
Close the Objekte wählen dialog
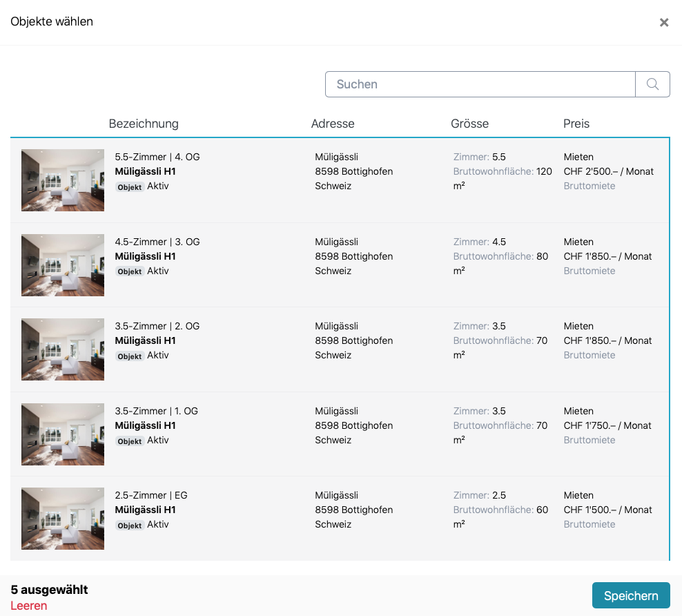click(663, 23)
